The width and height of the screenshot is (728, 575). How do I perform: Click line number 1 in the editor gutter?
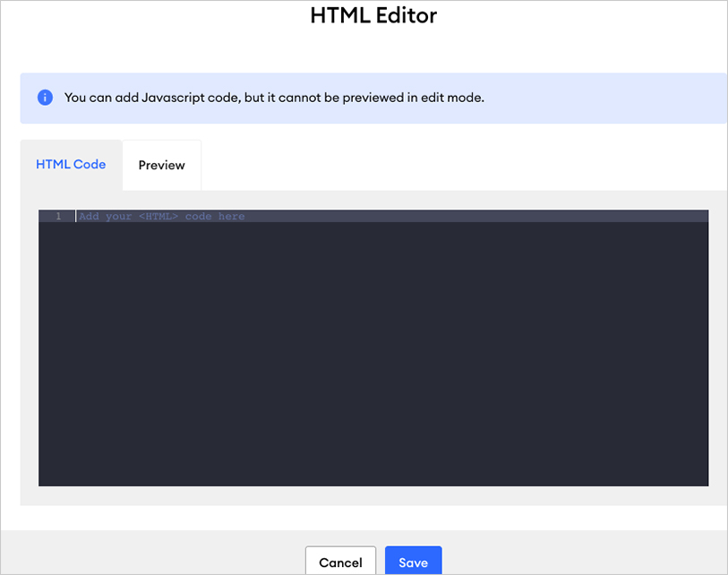tap(59, 217)
